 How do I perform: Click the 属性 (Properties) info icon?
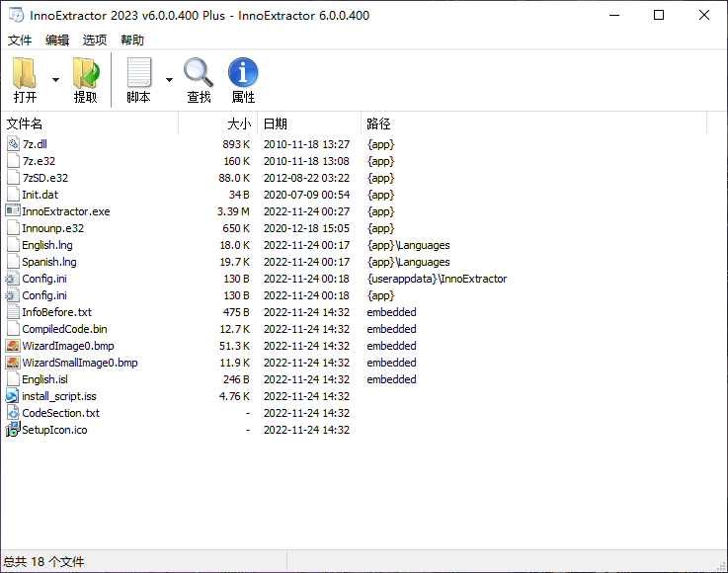[243, 72]
